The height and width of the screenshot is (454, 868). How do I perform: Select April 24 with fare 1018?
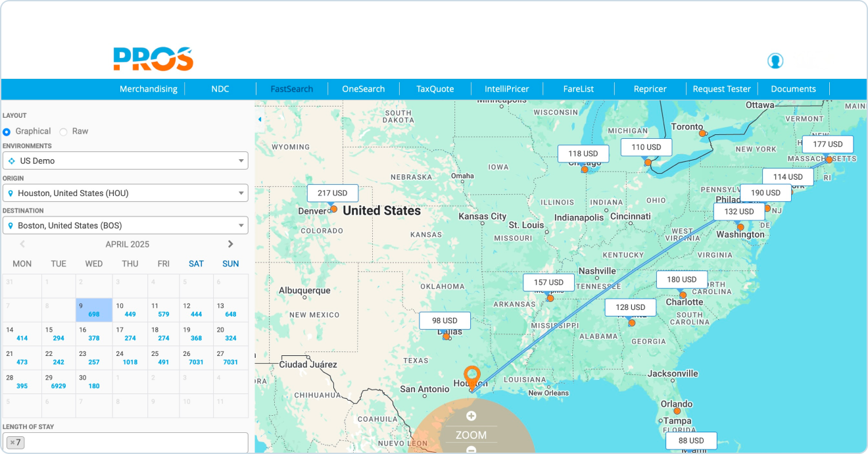130,358
